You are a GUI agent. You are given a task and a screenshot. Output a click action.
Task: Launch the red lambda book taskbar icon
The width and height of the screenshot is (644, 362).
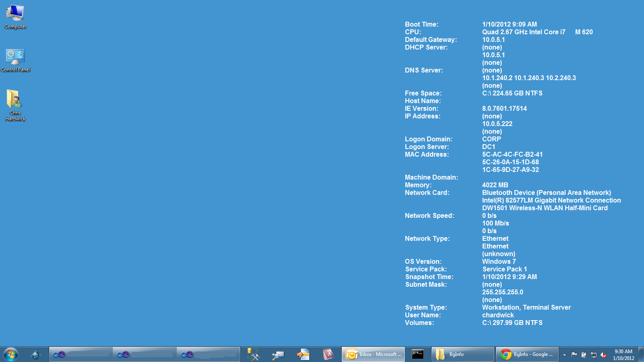click(328, 354)
